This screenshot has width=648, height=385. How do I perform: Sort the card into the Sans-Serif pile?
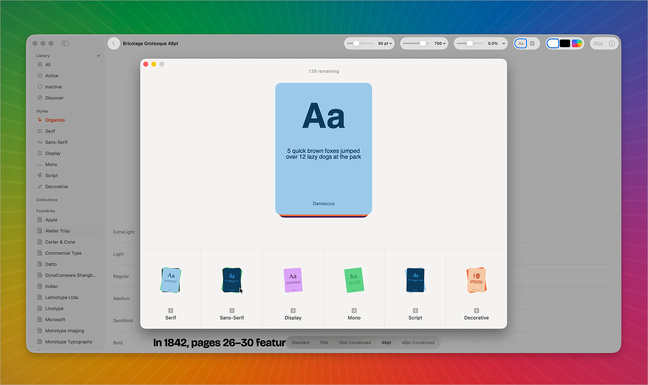pos(232,280)
